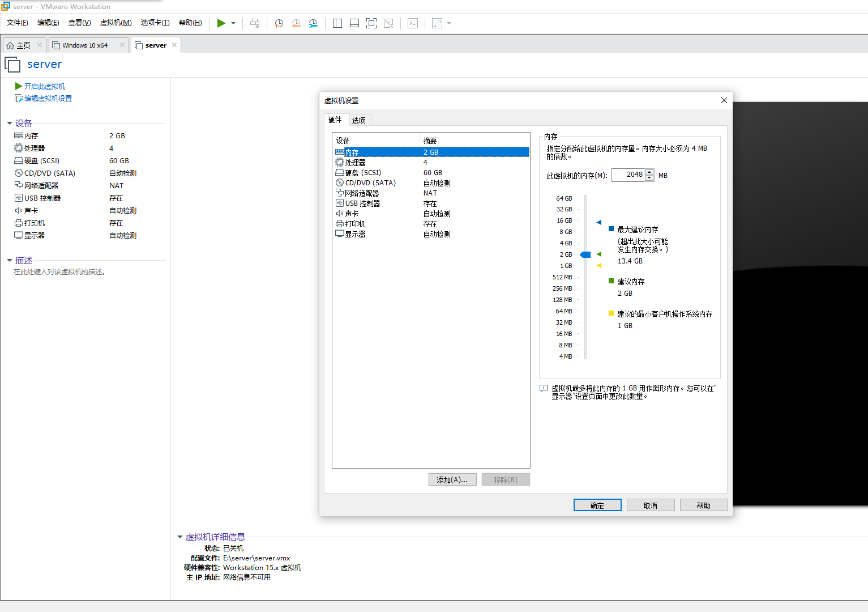Click the description text field 在此处键入对该虚拟机的描述
Screen dimensions: 868x612
60,272
